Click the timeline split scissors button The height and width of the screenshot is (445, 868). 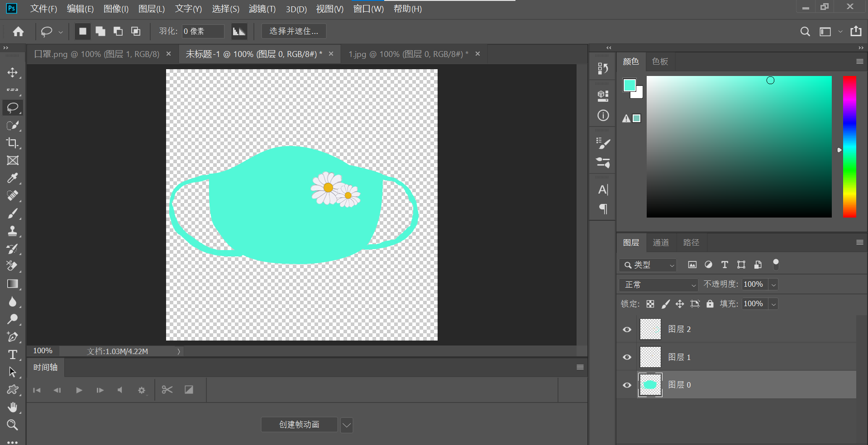point(167,390)
